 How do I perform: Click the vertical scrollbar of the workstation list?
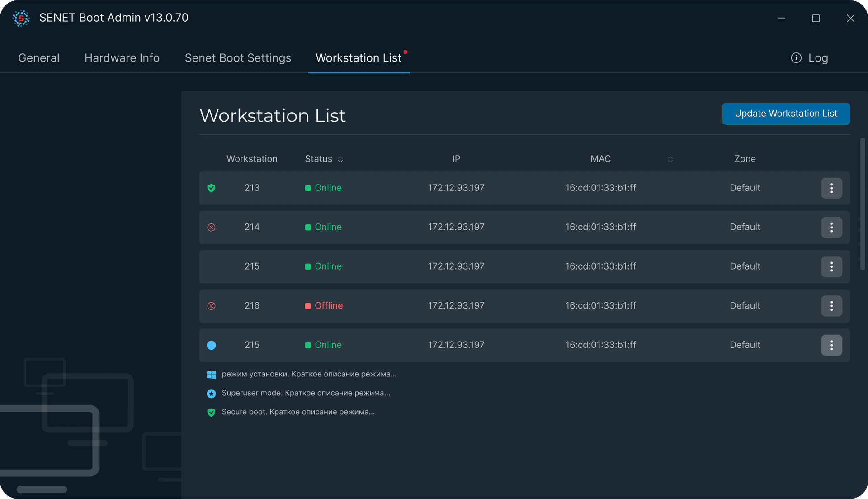click(x=863, y=204)
